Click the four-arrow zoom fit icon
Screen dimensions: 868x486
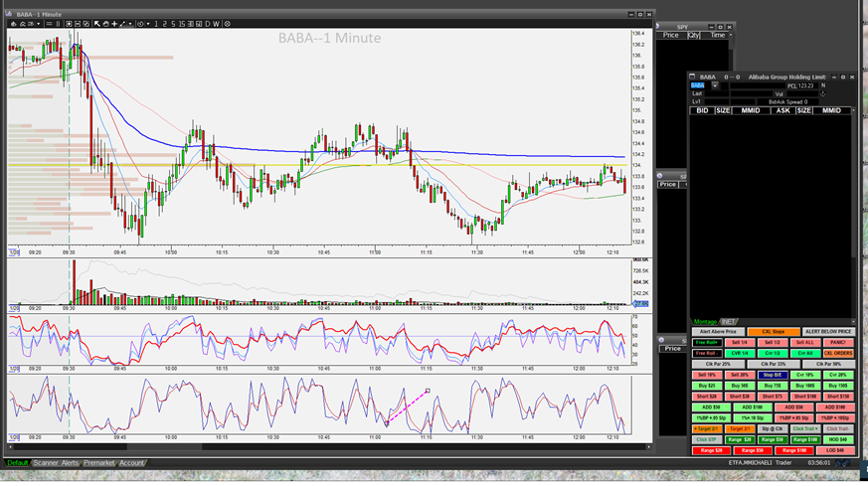[x=69, y=24]
